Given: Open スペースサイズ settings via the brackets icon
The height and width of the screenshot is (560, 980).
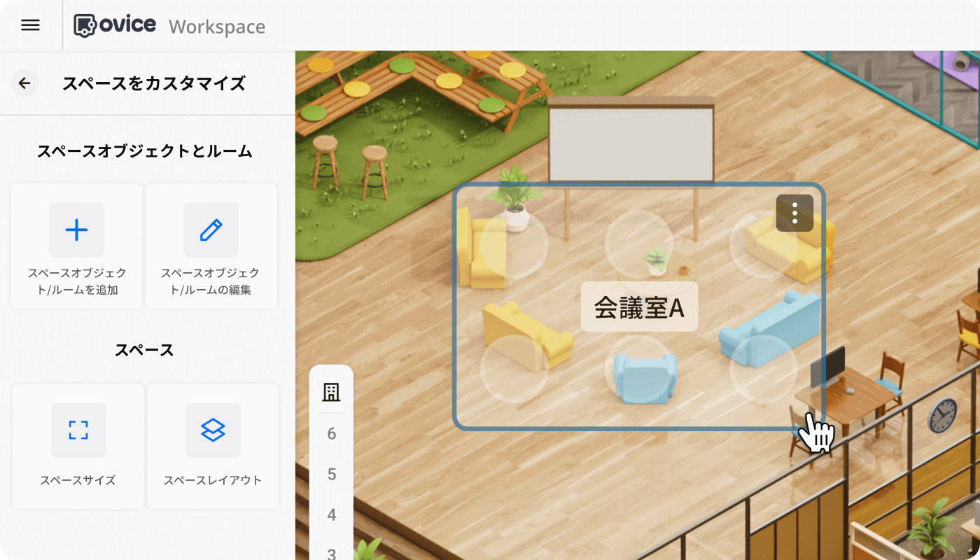Looking at the screenshot, I should point(78,430).
